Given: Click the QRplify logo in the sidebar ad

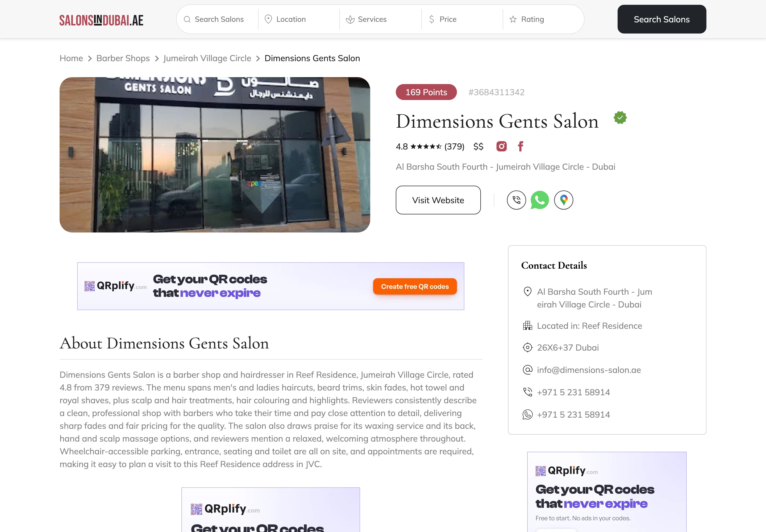Looking at the screenshot, I should coord(566,471).
